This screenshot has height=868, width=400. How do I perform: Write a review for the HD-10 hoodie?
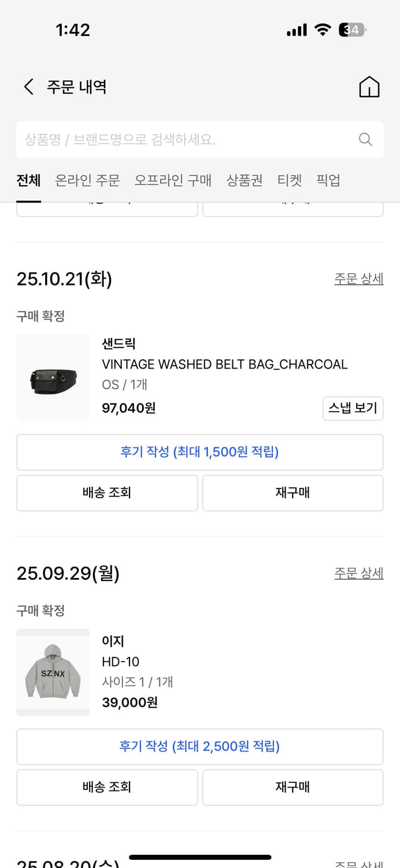(200, 746)
